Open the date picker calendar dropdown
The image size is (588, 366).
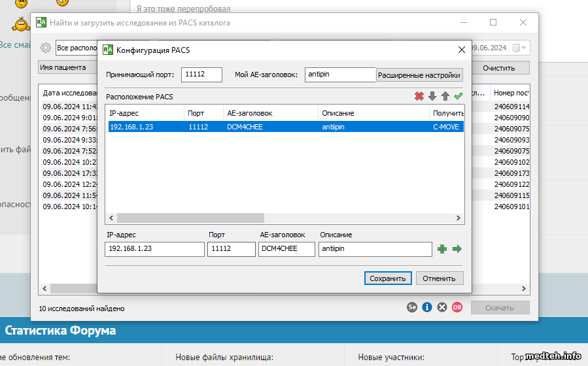(x=520, y=48)
